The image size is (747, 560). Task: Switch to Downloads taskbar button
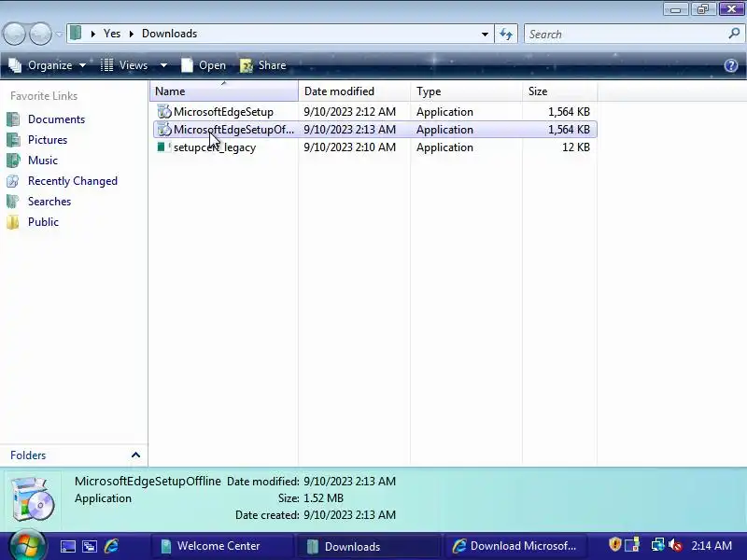click(x=369, y=546)
